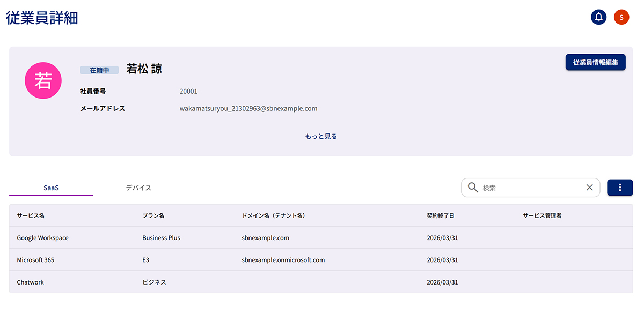
Task: Click the ドメイン名（テナント名） column header
Action: (273, 216)
